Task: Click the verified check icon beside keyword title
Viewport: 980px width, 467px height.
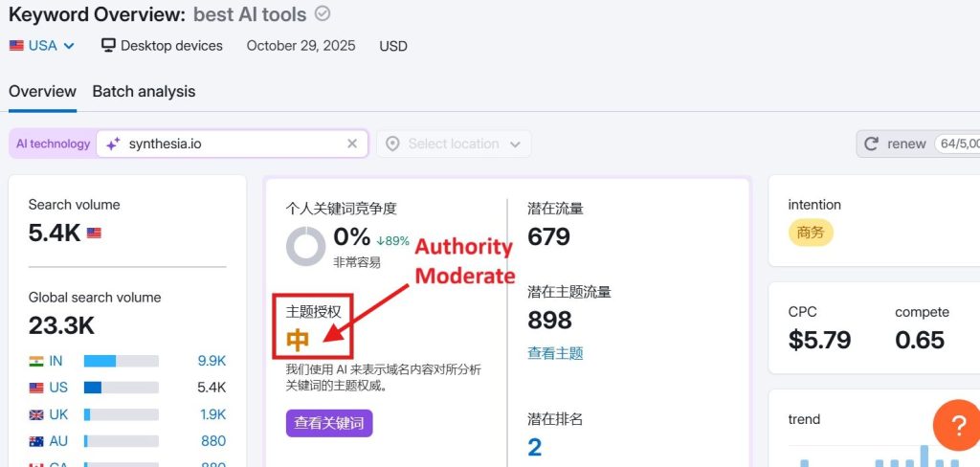Action: (x=323, y=13)
